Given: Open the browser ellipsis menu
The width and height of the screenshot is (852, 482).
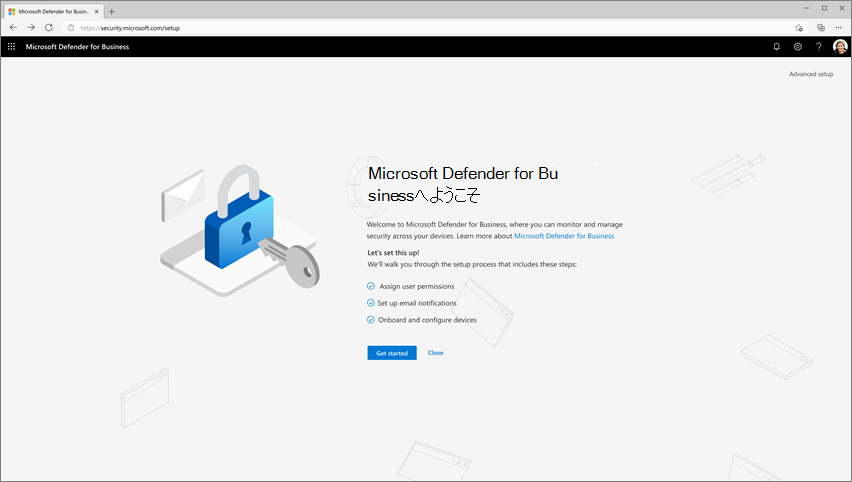Looking at the screenshot, I should tap(838, 28).
